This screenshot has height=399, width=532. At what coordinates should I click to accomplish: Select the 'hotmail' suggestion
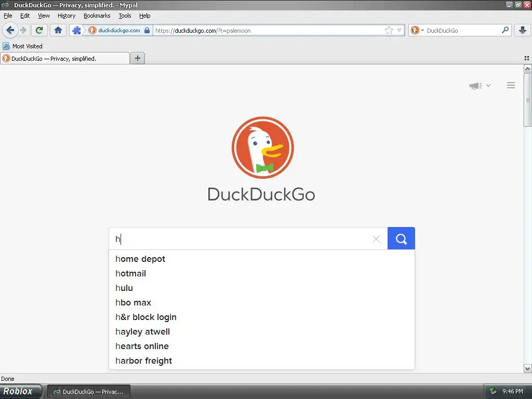tap(262, 273)
